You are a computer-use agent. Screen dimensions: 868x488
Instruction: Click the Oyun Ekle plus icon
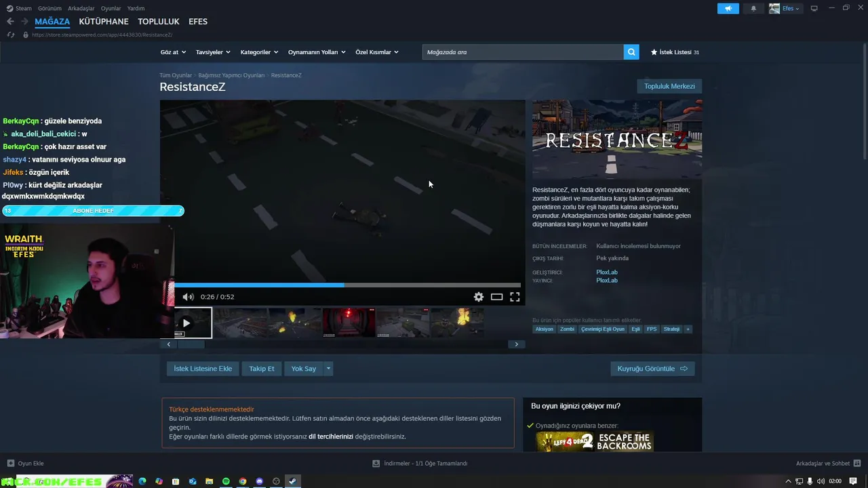[x=10, y=464]
